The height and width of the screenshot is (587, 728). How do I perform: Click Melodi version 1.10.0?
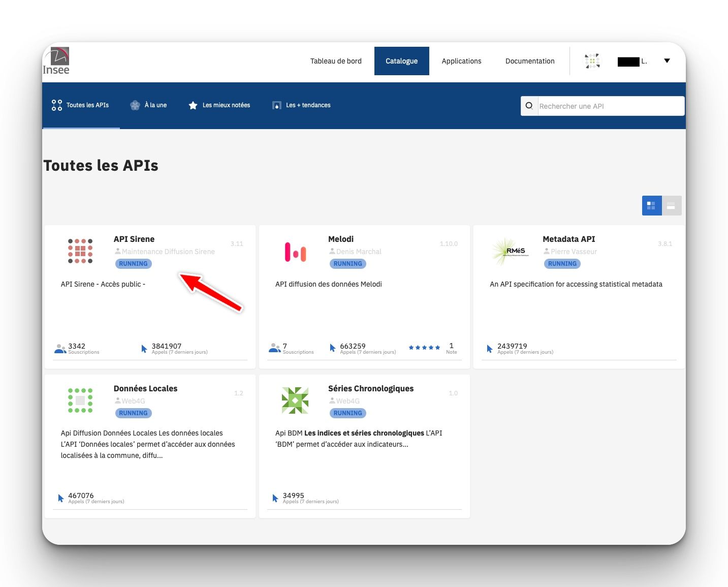click(x=449, y=244)
